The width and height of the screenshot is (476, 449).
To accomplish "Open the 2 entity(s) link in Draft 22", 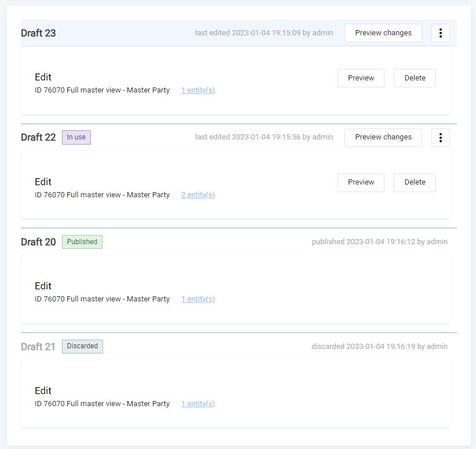I will pyautogui.click(x=198, y=195).
